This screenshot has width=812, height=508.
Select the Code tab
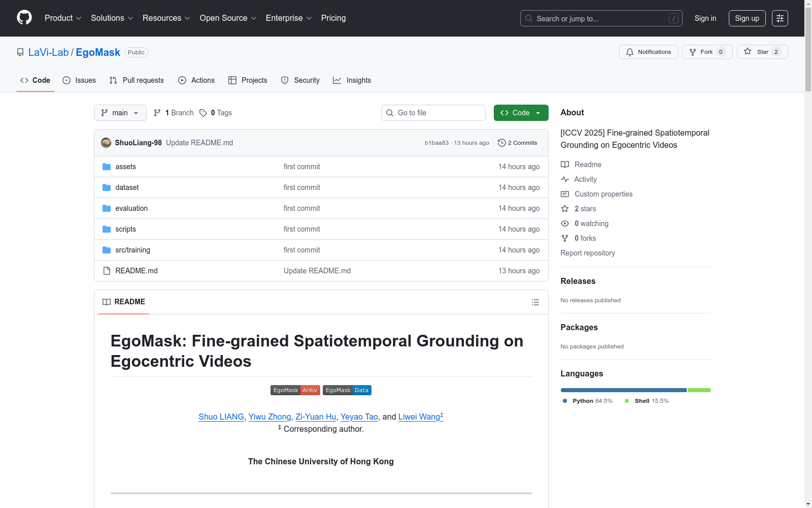36,80
